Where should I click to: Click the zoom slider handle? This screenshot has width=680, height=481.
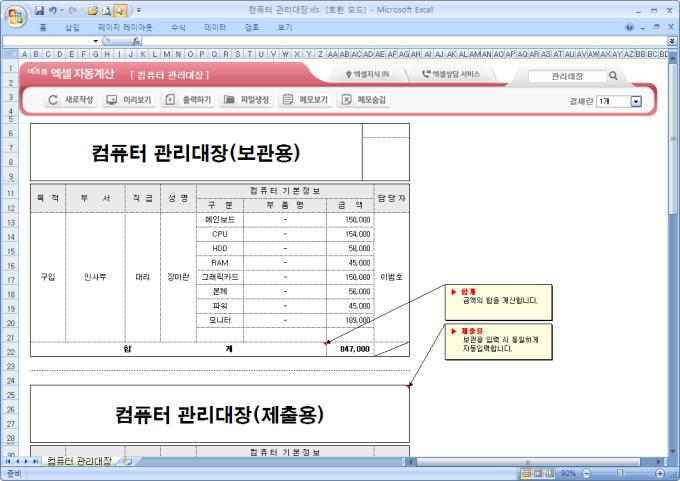620,473
